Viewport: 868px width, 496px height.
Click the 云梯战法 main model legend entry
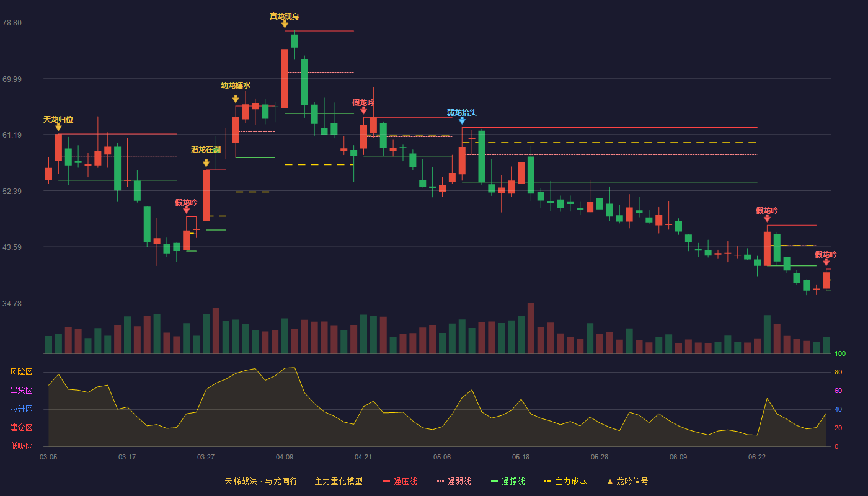pos(293,481)
